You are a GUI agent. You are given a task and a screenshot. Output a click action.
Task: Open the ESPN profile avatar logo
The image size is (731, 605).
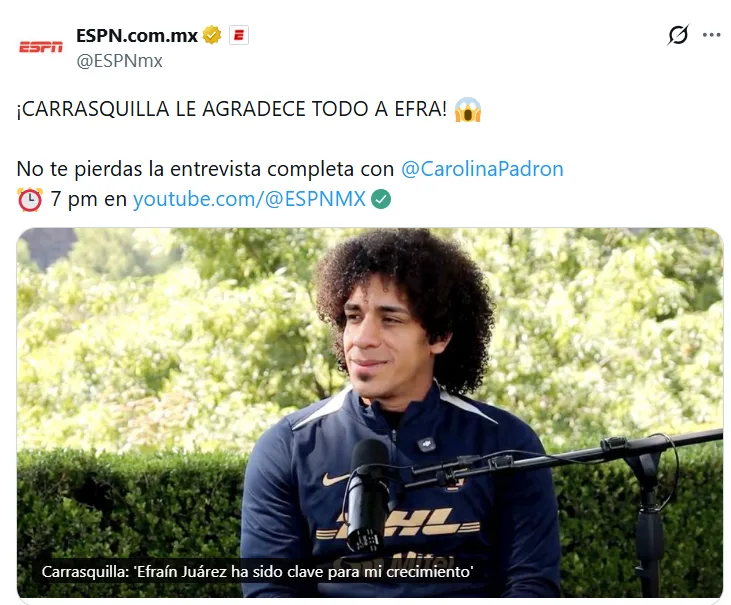(41, 47)
